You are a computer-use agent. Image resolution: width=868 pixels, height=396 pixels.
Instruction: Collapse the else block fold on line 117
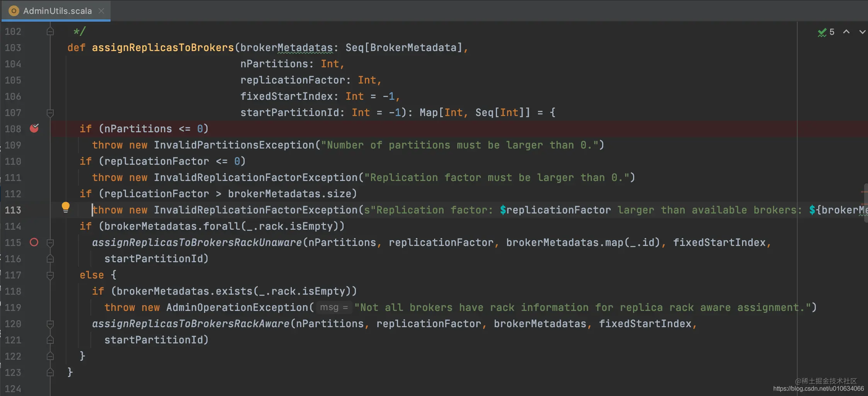click(50, 275)
